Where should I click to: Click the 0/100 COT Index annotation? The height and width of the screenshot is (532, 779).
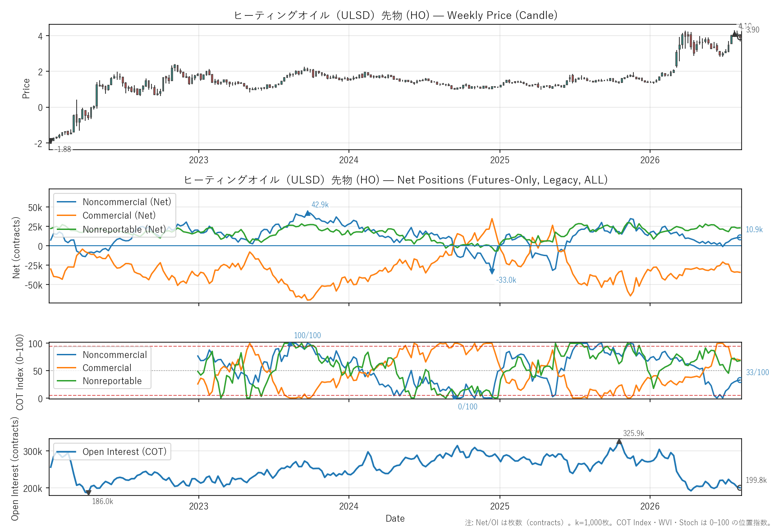(467, 407)
